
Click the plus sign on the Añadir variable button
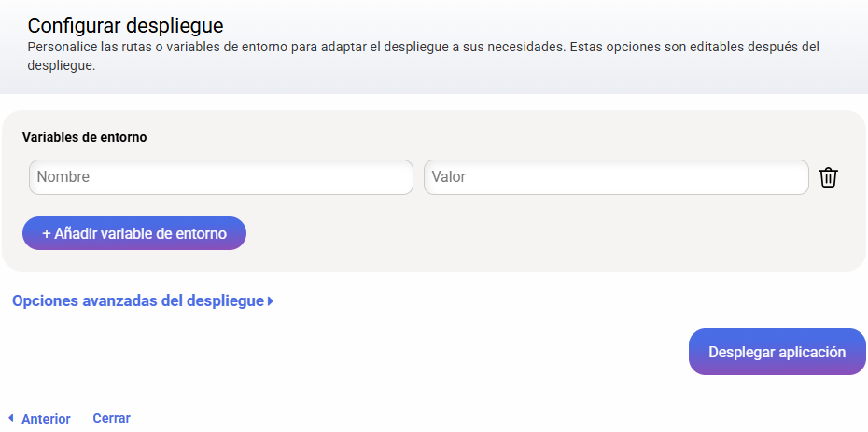click(47, 233)
